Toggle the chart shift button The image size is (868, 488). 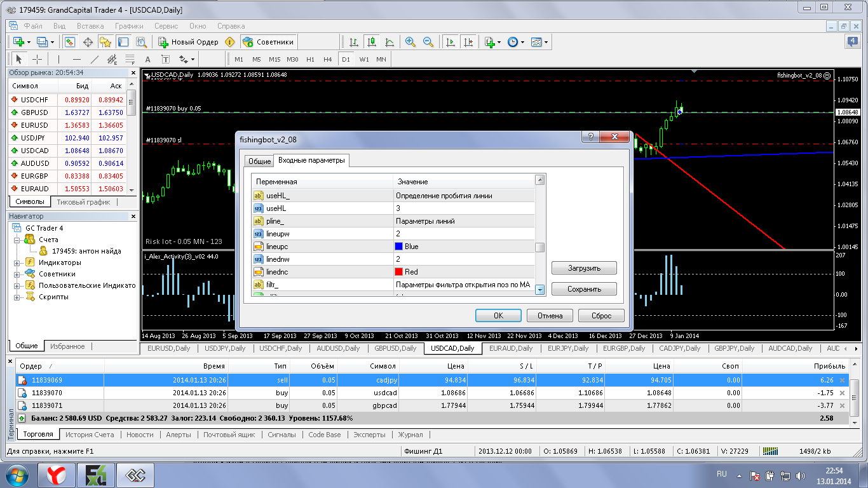468,42
